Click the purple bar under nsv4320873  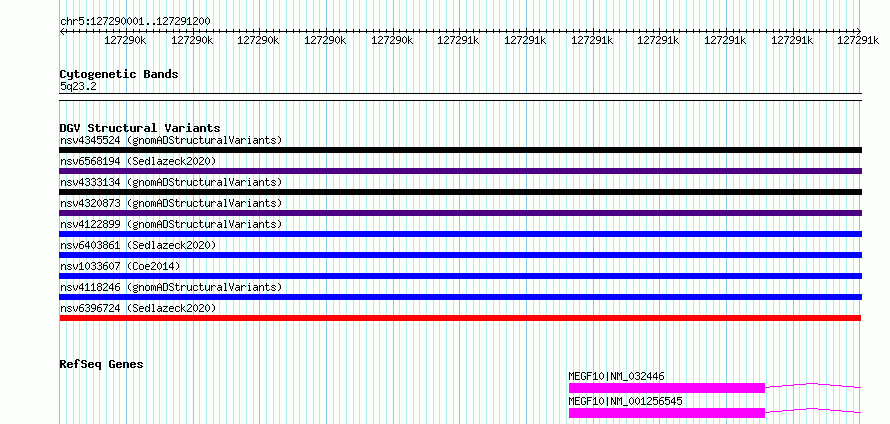tap(461, 213)
